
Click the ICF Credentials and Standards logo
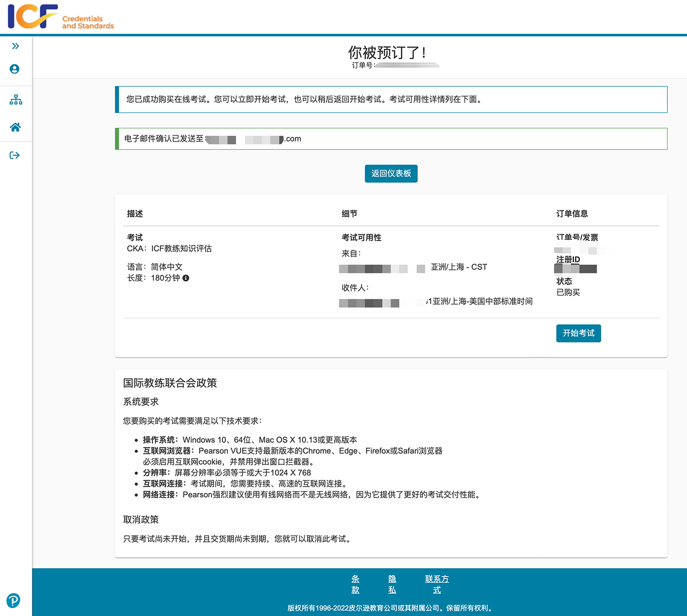[61, 17]
